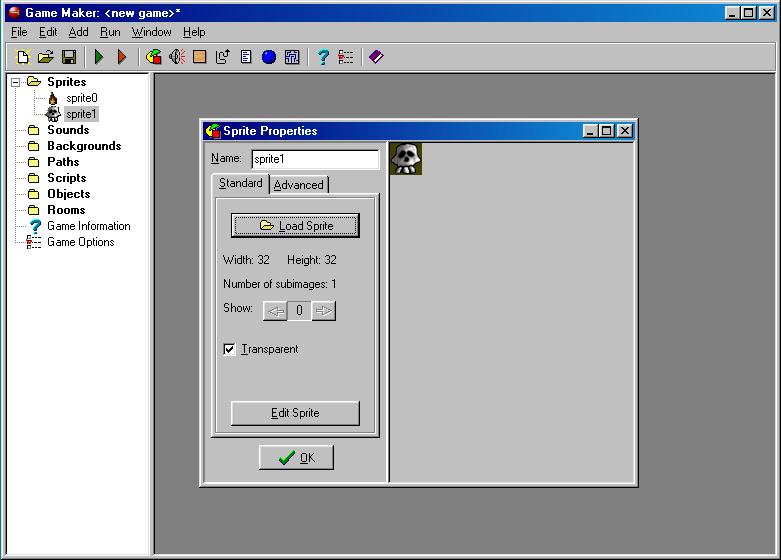The image size is (781, 560).
Task: Save the game using the floppy icon
Action: [x=69, y=57]
